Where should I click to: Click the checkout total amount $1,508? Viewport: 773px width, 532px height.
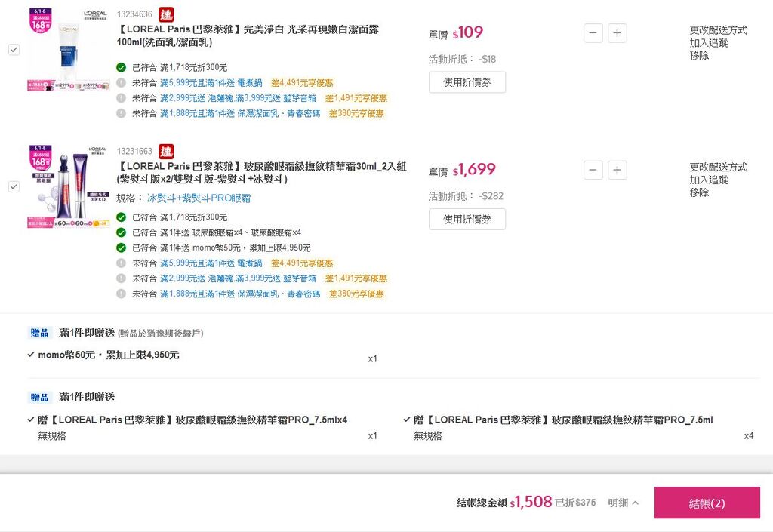531,502
